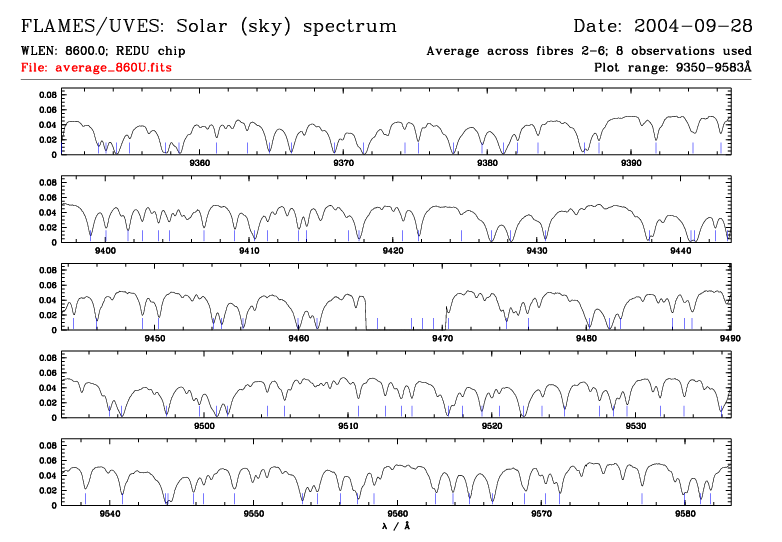This screenshot has width=782, height=542.
Task: Click the 9390 axis label
Action: pos(631,163)
